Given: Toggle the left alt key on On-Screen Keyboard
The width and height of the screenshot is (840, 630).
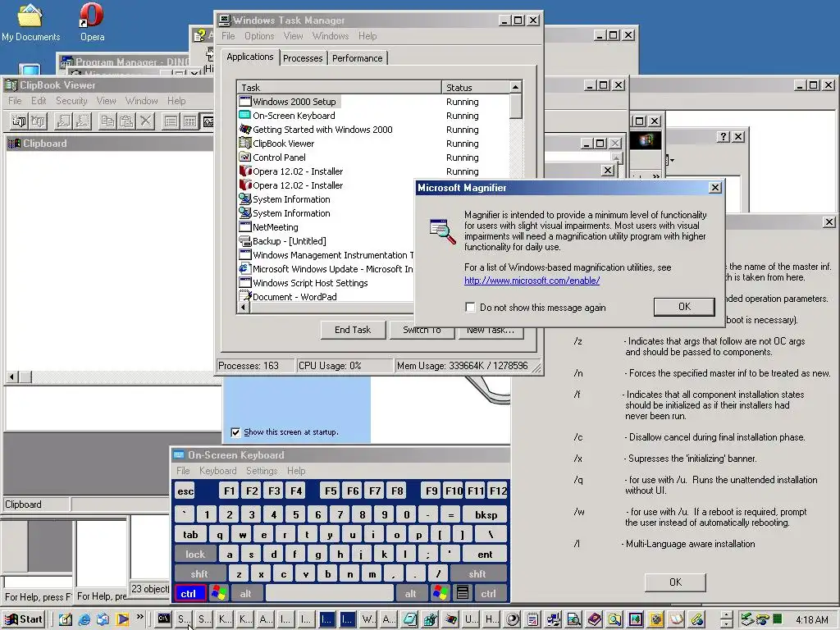Looking at the screenshot, I should [x=246, y=593].
